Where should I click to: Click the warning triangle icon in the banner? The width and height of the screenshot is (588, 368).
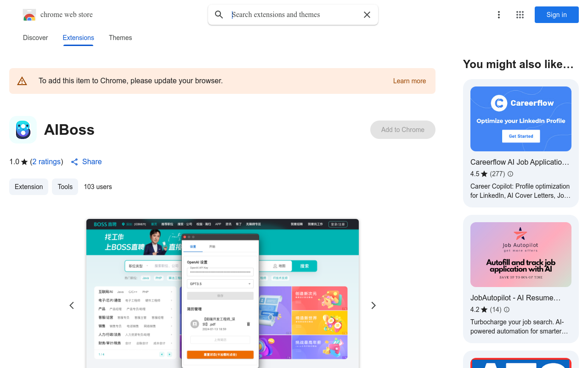pyautogui.click(x=22, y=81)
